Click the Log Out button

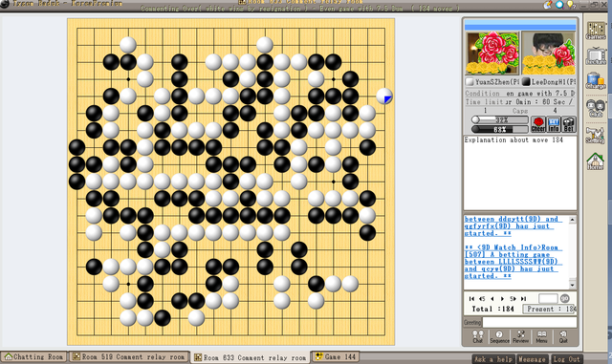point(566,359)
